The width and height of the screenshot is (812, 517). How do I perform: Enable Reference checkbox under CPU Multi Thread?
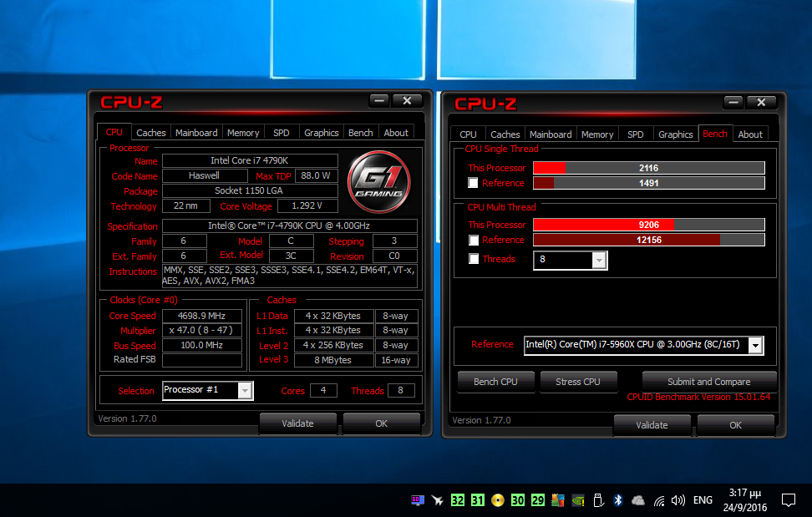474,241
